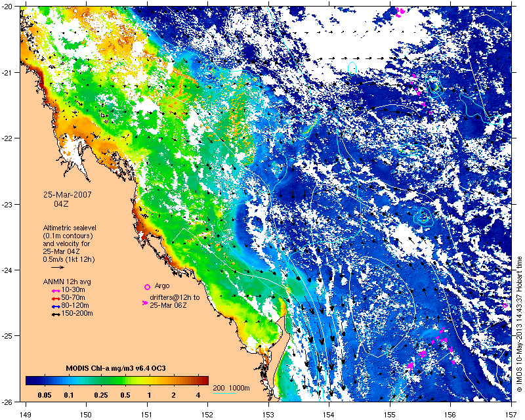Click the magenta 10-30m arrow symbol
Image resolution: width=525 pixels, height=420 pixels.
tap(56, 290)
